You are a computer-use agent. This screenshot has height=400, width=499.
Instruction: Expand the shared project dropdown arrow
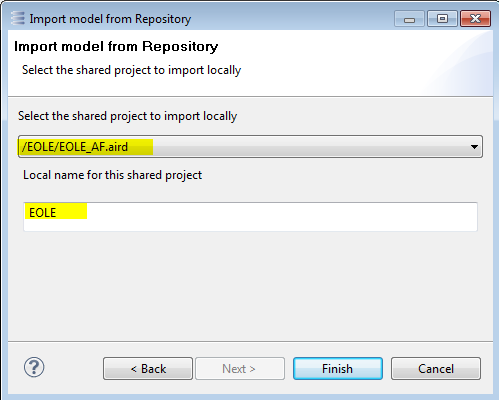(474, 147)
